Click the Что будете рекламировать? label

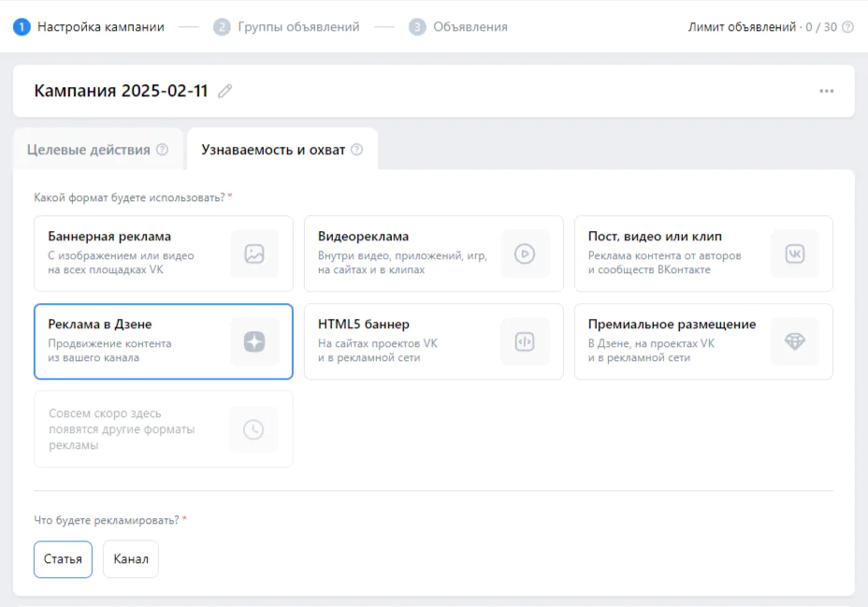107,520
